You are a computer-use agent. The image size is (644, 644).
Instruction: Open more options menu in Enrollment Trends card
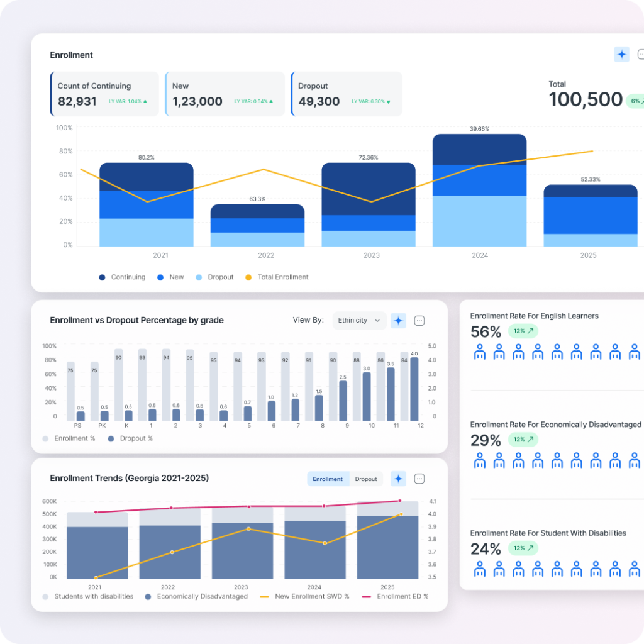tap(419, 479)
